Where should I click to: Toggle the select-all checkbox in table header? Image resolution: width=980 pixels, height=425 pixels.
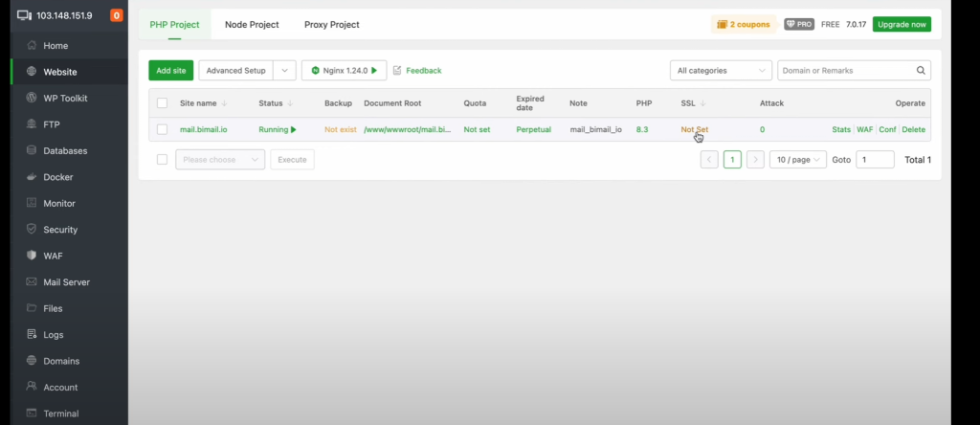pyautogui.click(x=162, y=103)
